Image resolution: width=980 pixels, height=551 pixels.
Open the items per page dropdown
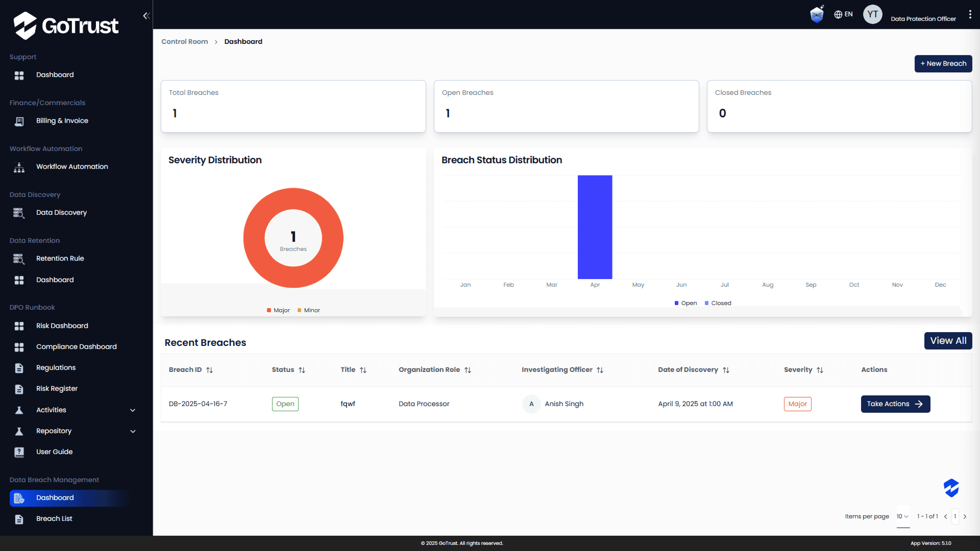[x=902, y=516]
